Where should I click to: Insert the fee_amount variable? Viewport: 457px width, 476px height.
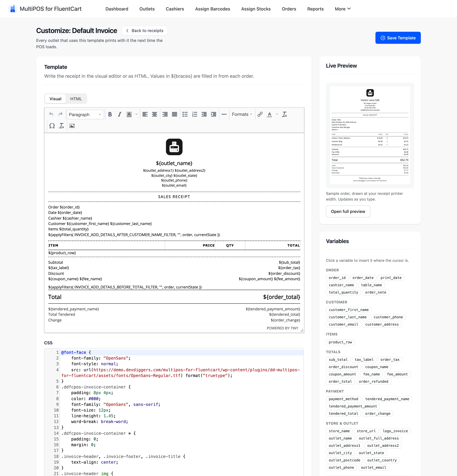point(397,374)
